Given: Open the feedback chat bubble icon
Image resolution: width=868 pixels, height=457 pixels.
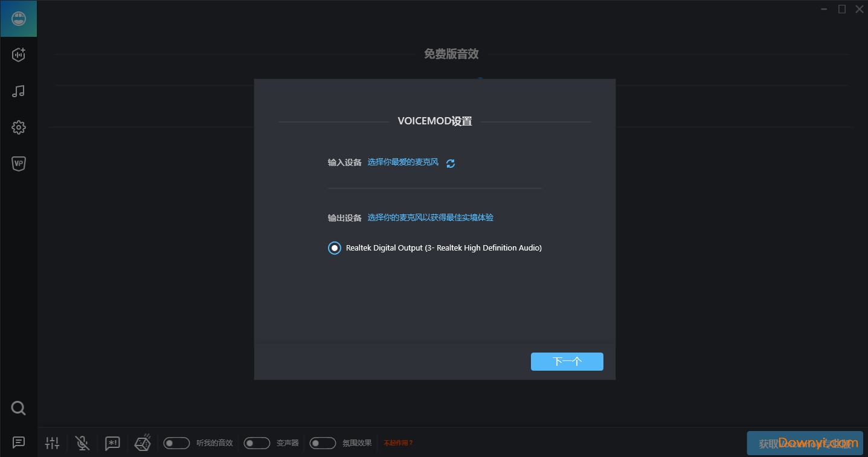Looking at the screenshot, I should tap(18, 443).
